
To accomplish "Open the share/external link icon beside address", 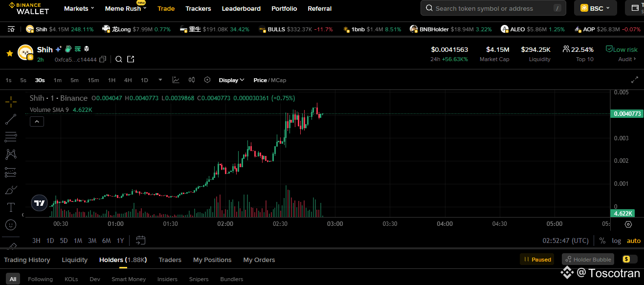I will pos(131,59).
